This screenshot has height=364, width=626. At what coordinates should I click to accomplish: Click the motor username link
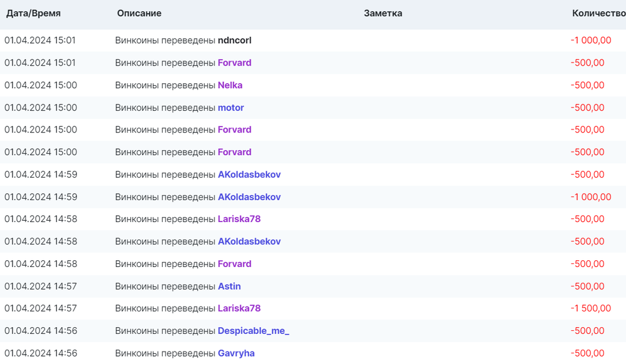(230, 108)
